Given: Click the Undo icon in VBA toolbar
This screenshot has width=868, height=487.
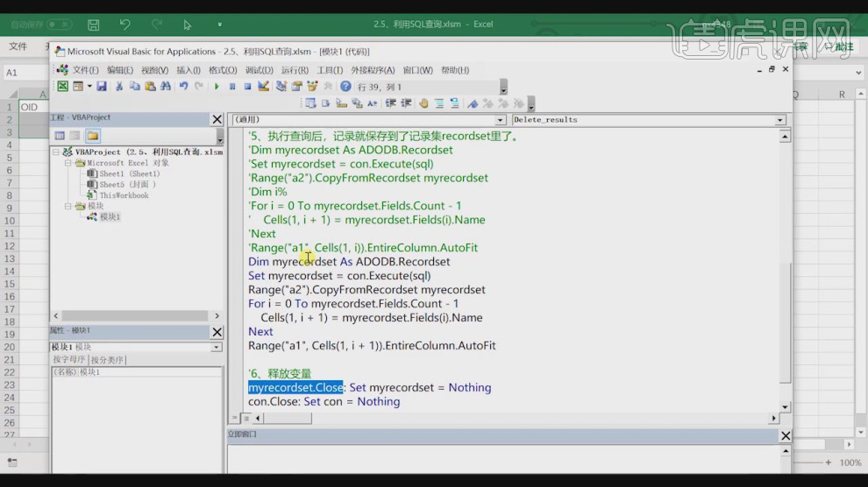Looking at the screenshot, I should [183, 87].
